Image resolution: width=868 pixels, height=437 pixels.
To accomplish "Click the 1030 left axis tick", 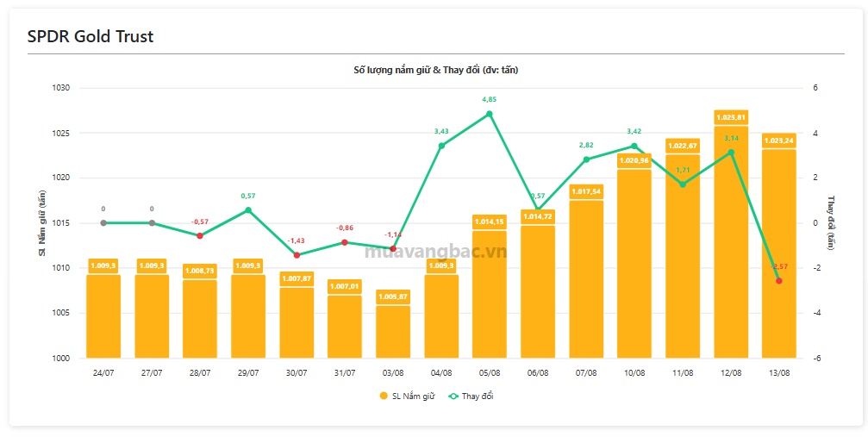I will (61, 88).
